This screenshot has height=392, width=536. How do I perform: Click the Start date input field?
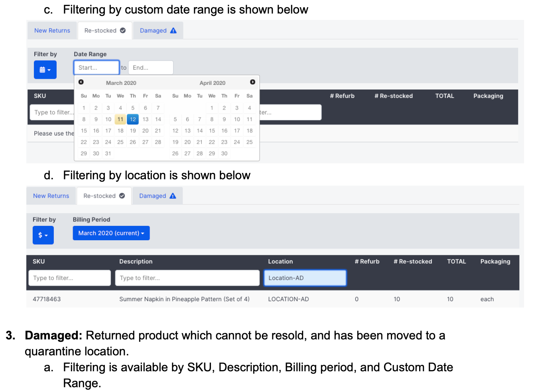(96, 67)
